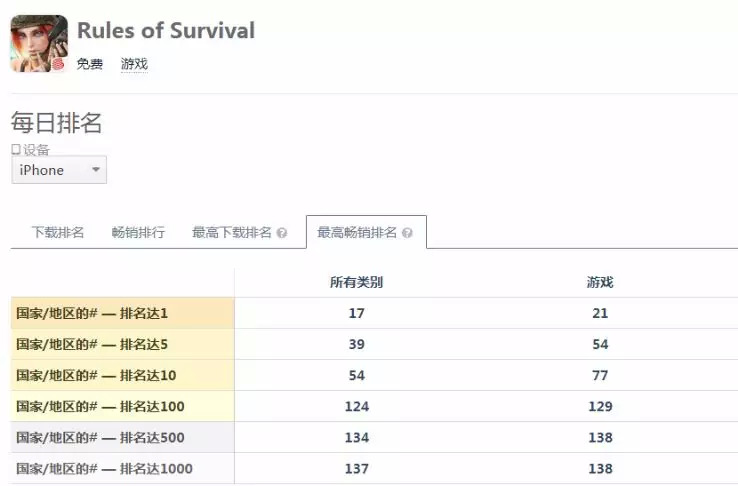Viewport: 738px width, 486px height.
Task: Select the 排名达1 row label
Action: (x=92, y=314)
